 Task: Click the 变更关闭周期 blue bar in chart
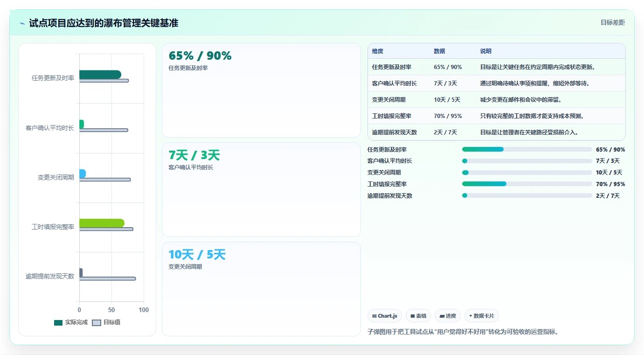[x=83, y=174]
